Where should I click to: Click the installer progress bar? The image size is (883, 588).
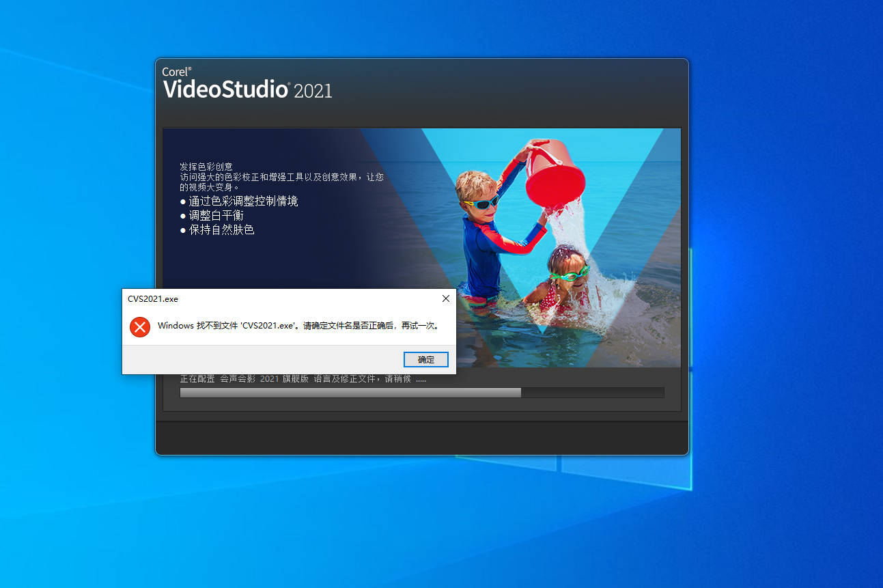[x=421, y=393]
